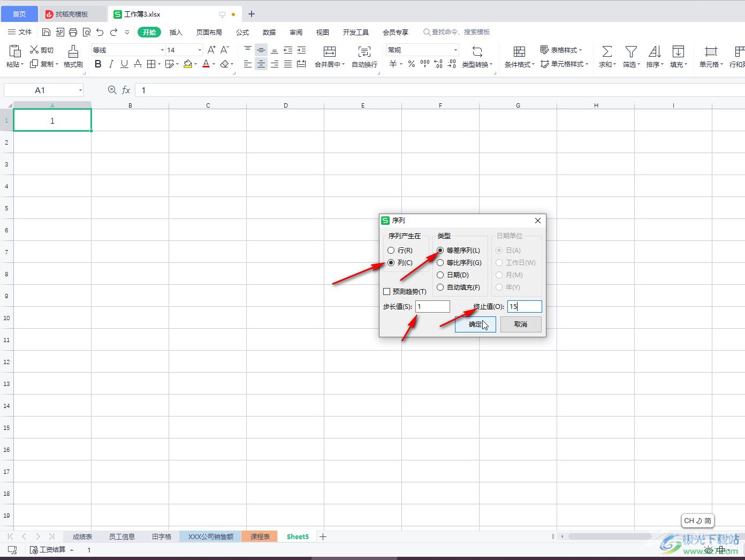Select 日期(D) series type
This screenshot has width=745, height=560.
pos(440,275)
